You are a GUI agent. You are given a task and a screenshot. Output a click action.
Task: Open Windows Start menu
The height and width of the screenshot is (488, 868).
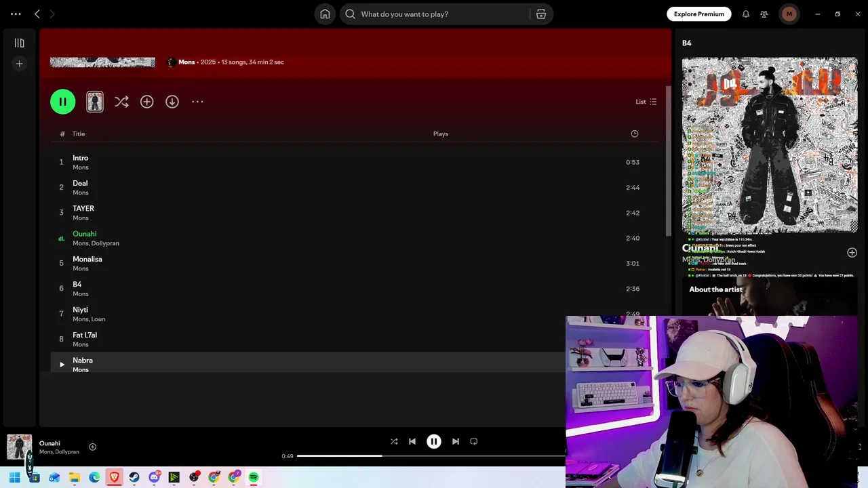click(14, 477)
